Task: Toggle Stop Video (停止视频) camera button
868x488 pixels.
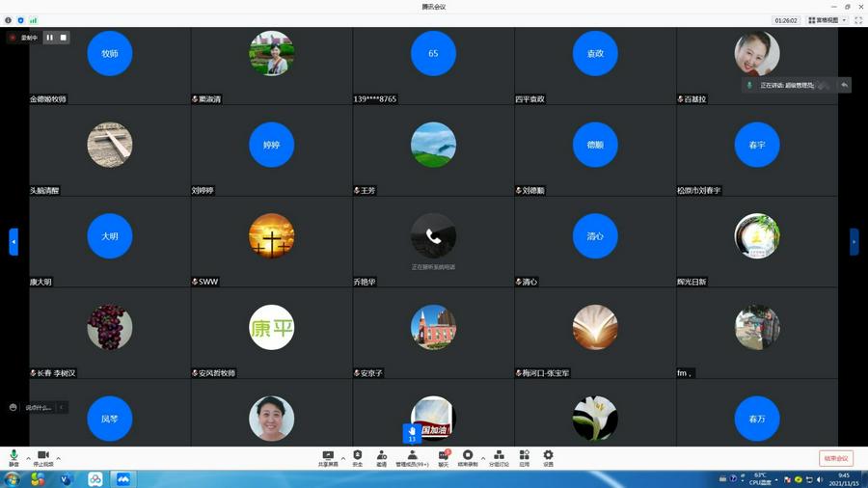Action: [43, 457]
